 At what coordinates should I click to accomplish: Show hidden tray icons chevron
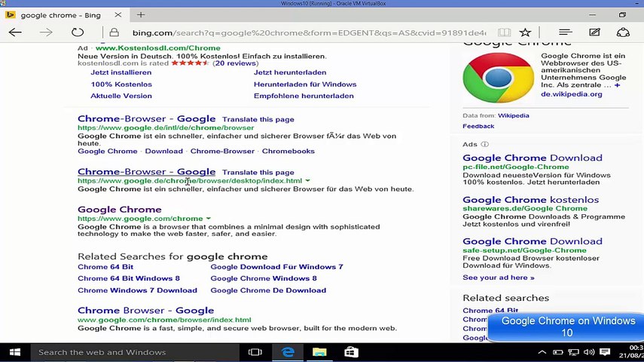pyautogui.click(x=542, y=352)
